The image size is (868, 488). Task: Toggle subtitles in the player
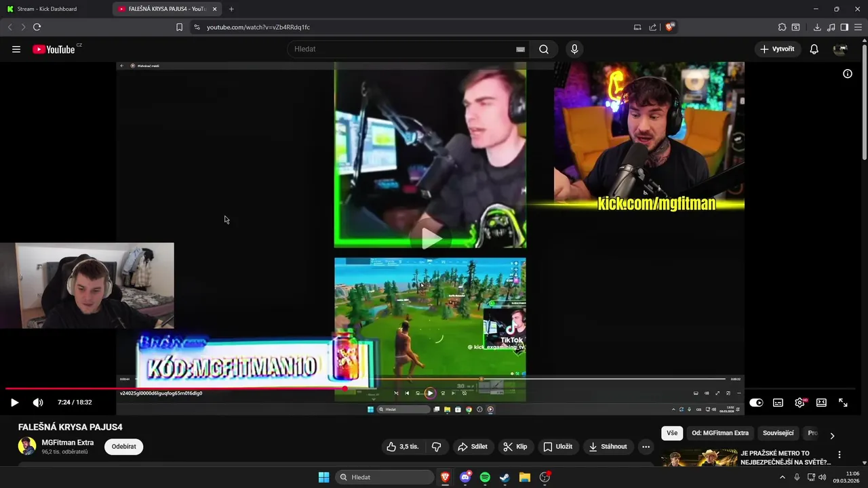click(778, 403)
